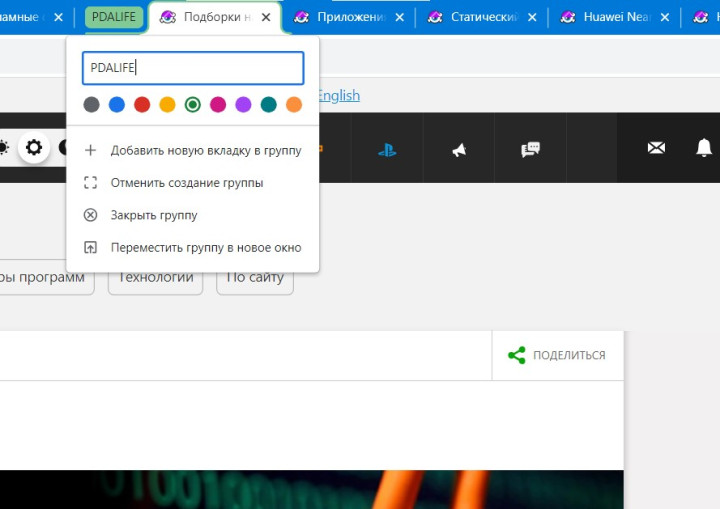The height and width of the screenshot is (509, 720).
Task: Click the group name input field
Action: tap(193, 68)
